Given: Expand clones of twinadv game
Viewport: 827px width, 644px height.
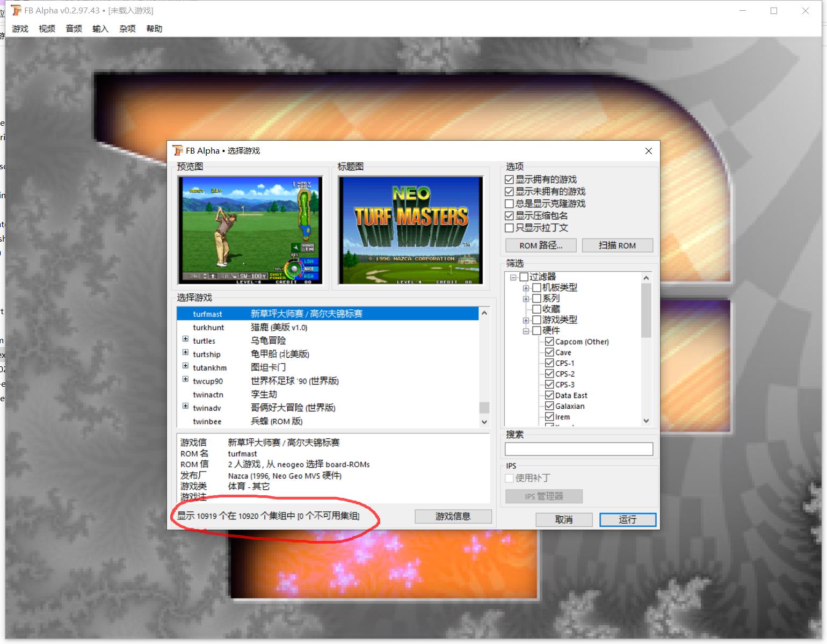Looking at the screenshot, I should coord(185,407).
